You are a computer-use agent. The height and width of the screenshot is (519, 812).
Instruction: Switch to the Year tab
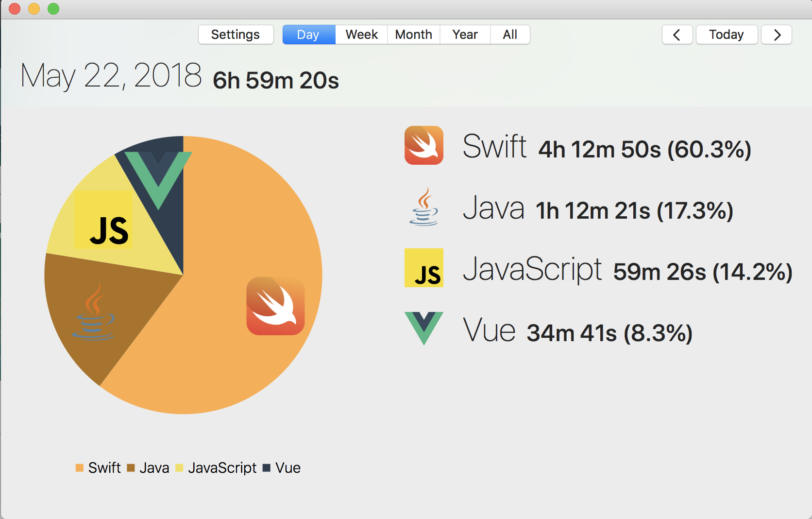[465, 35]
